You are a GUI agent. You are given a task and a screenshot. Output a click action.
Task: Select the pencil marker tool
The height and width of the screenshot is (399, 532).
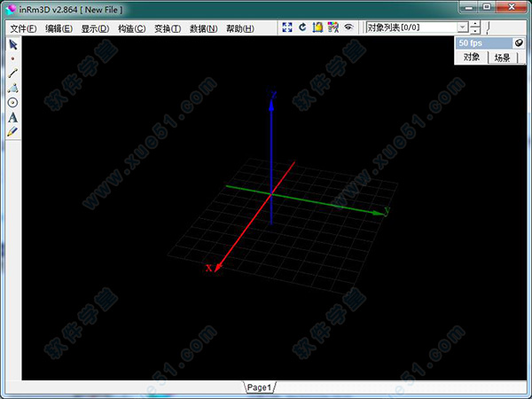click(x=12, y=131)
